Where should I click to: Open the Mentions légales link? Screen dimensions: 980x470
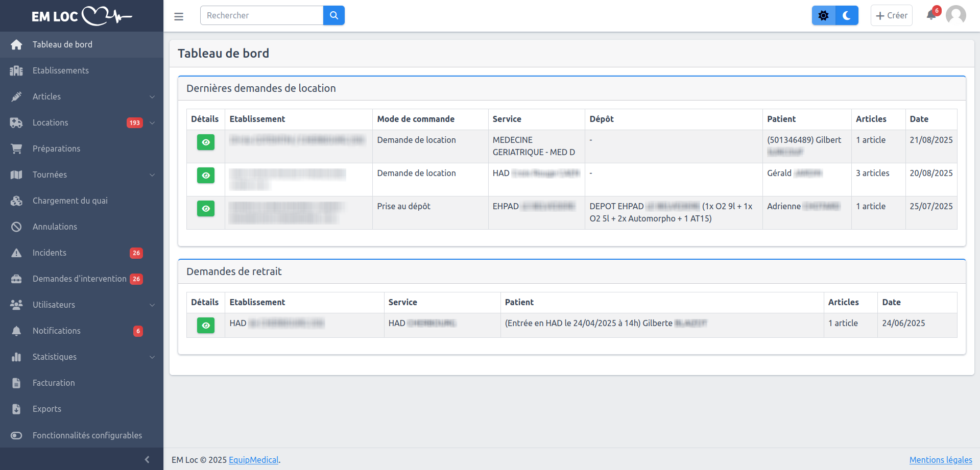[x=940, y=460]
